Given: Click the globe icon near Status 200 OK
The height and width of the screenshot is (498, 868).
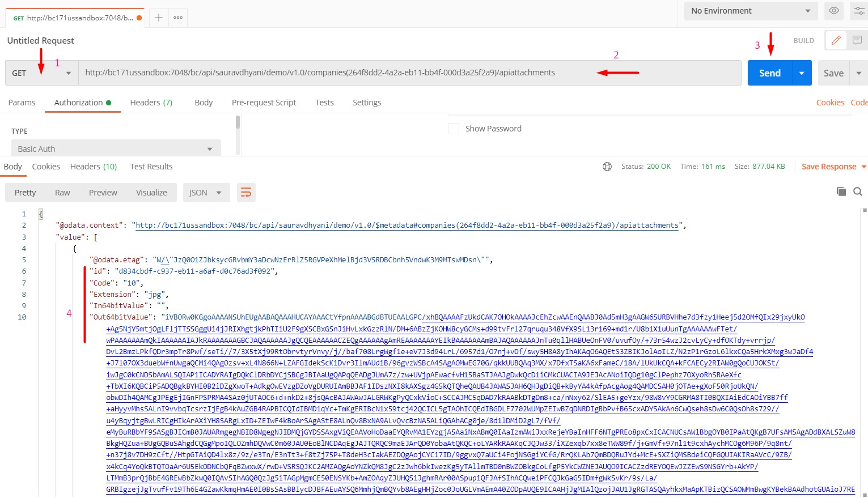Looking at the screenshot, I should (607, 166).
